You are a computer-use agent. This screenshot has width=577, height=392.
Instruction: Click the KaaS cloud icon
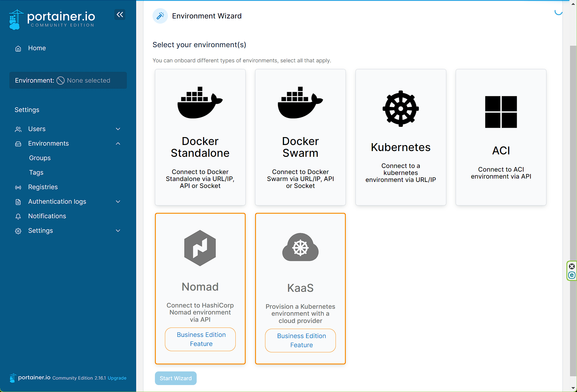[x=300, y=247]
